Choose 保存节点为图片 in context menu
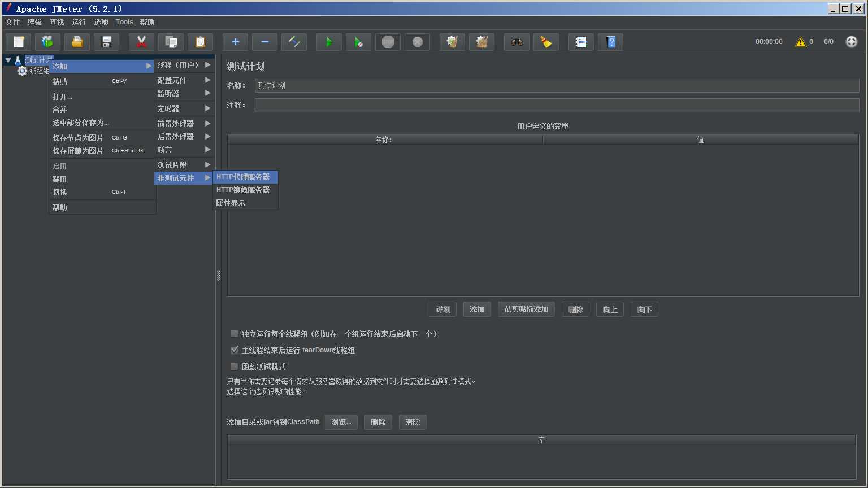Image resolution: width=868 pixels, height=488 pixels. pos(102,138)
